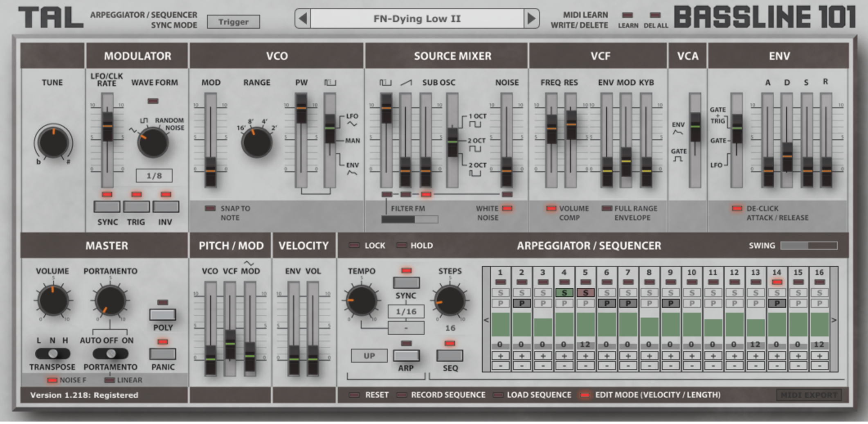Open the modulator 1/8 rate dropdown

click(154, 176)
